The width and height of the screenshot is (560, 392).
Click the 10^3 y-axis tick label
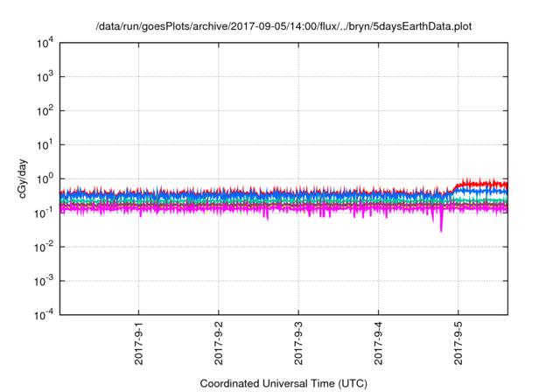(x=45, y=77)
